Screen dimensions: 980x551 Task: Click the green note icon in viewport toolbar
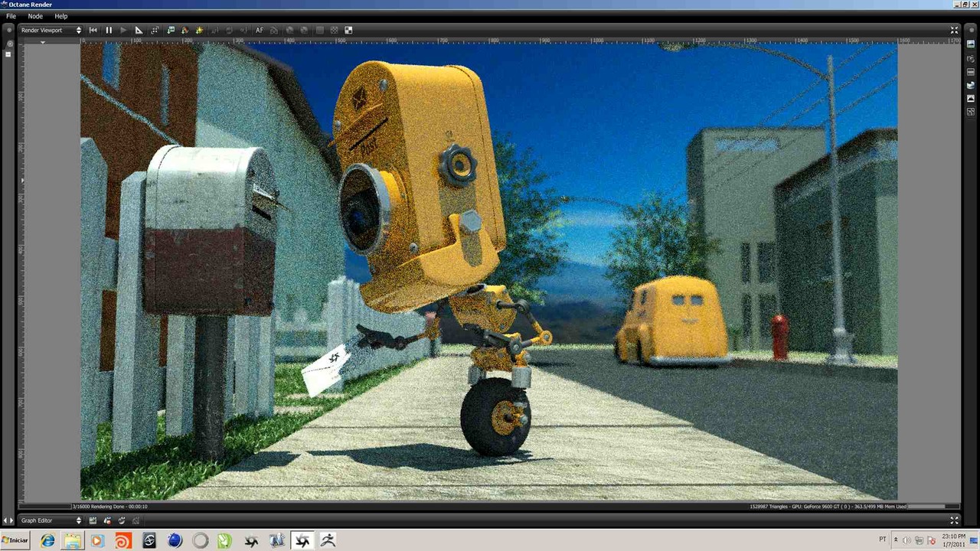pos(170,31)
